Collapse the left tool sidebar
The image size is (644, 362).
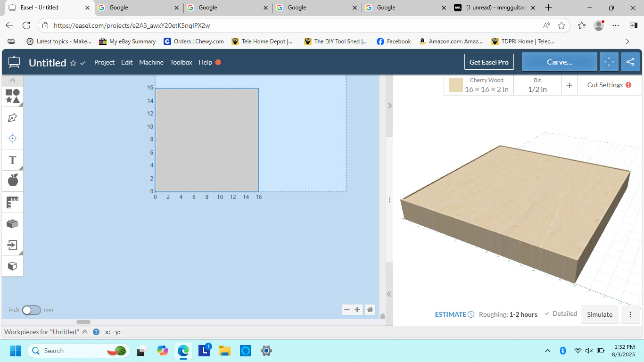(13, 81)
